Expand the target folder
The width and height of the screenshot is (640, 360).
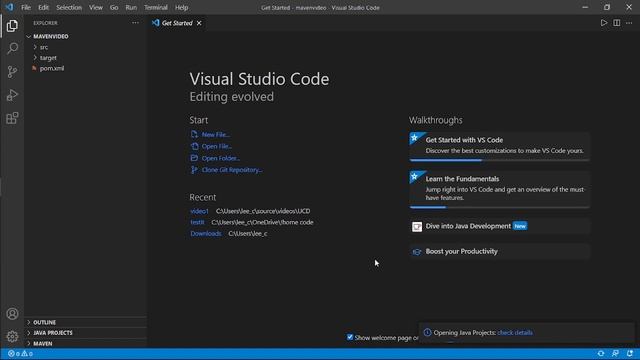(x=35, y=58)
